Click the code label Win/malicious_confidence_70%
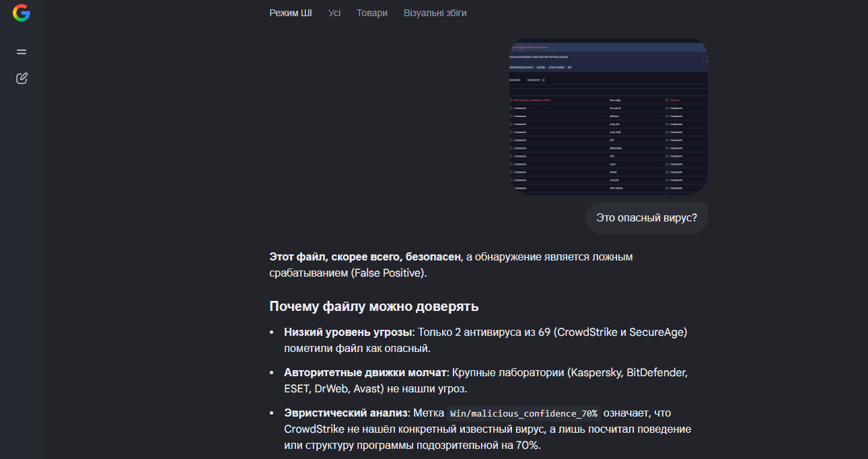868x459 pixels. pos(523,413)
